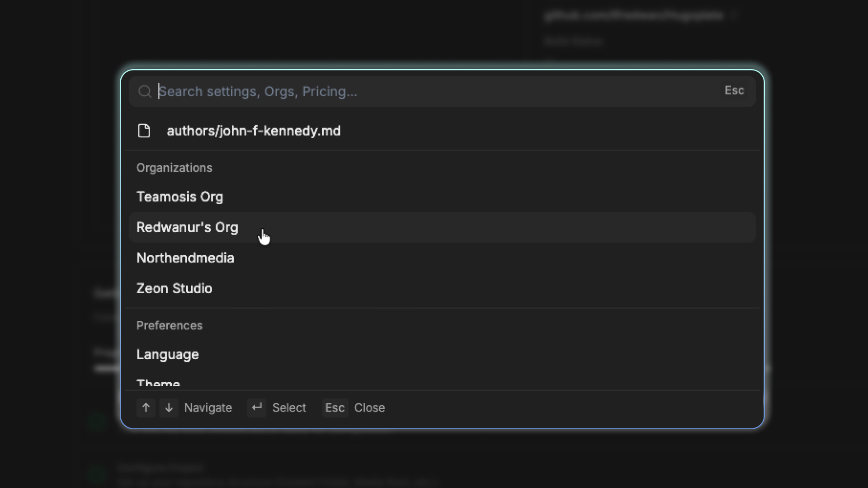The height and width of the screenshot is (488, 868).
Task: Click the Navigate hint label
Action: 208,408
